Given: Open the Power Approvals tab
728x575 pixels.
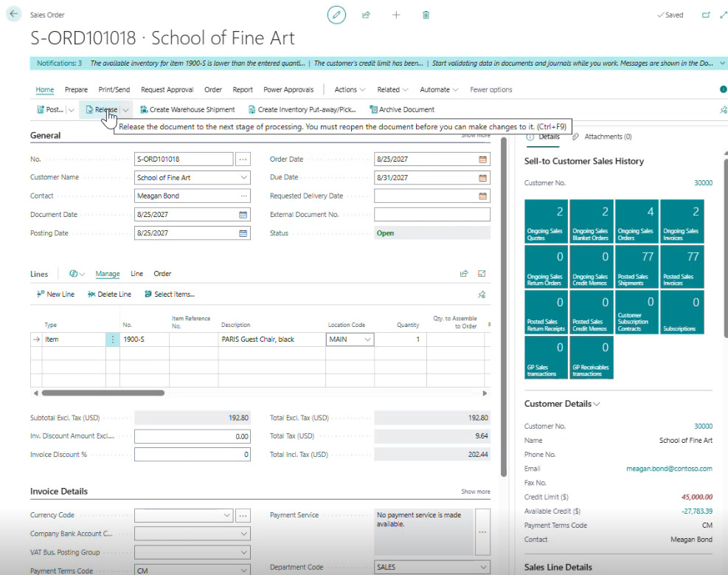Looking at the screenshot, I should [x=288, y=89].
